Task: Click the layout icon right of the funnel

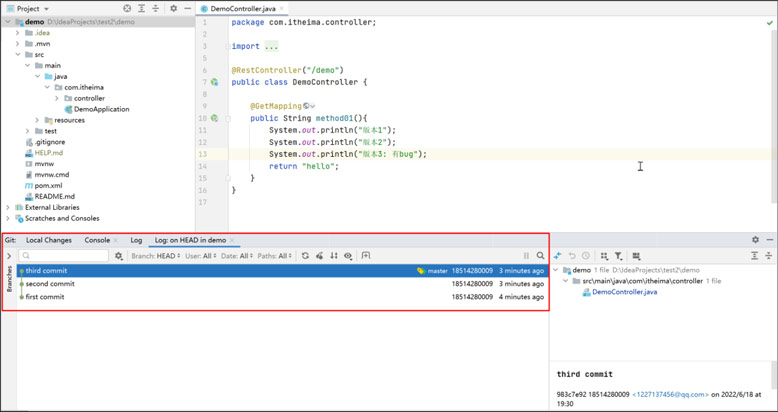Action: [636, 256]
